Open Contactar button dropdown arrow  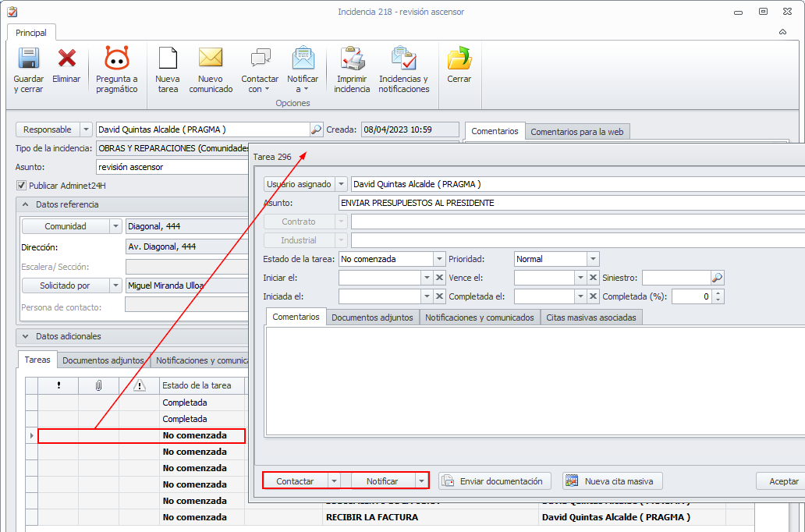334,481
